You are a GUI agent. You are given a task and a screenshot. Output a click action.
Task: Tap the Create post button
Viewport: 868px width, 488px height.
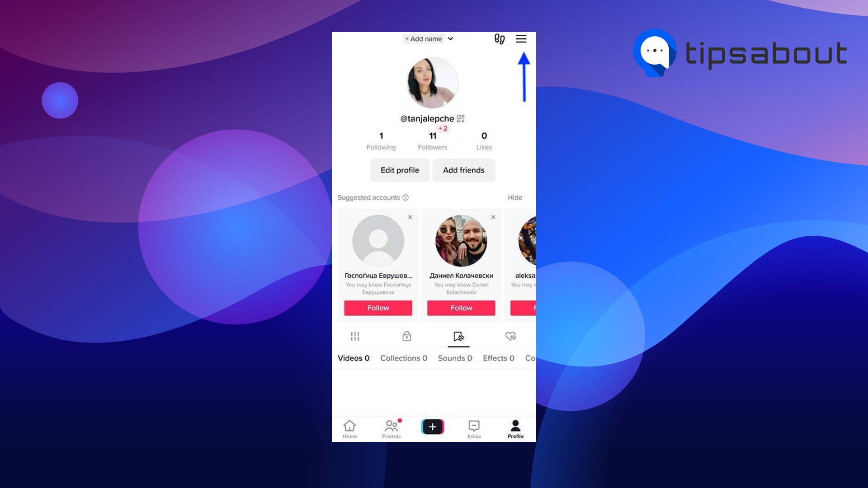click(433, 428)
